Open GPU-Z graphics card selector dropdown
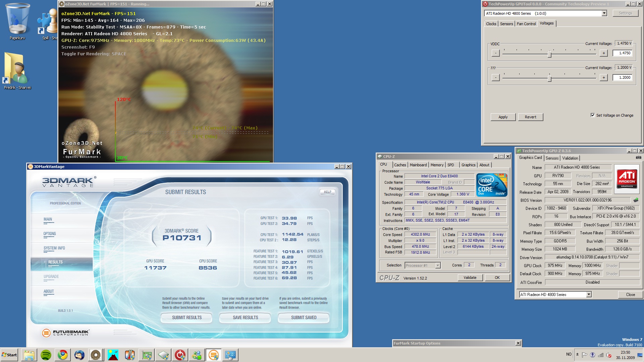Image resolution: width=644 pixels, height=362 pixels. (589, 294)
